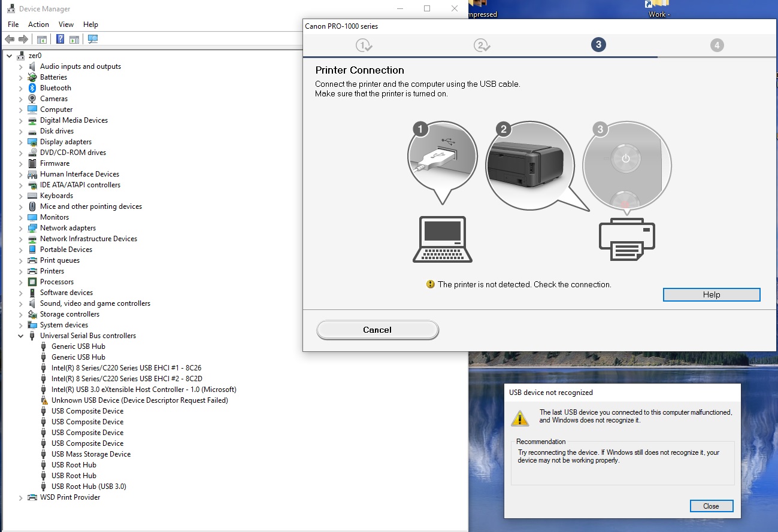The height and width of the screenshot is (532, 778).
Task: Click the Help button in Printer Connection
Action: (x=711, y=294)
